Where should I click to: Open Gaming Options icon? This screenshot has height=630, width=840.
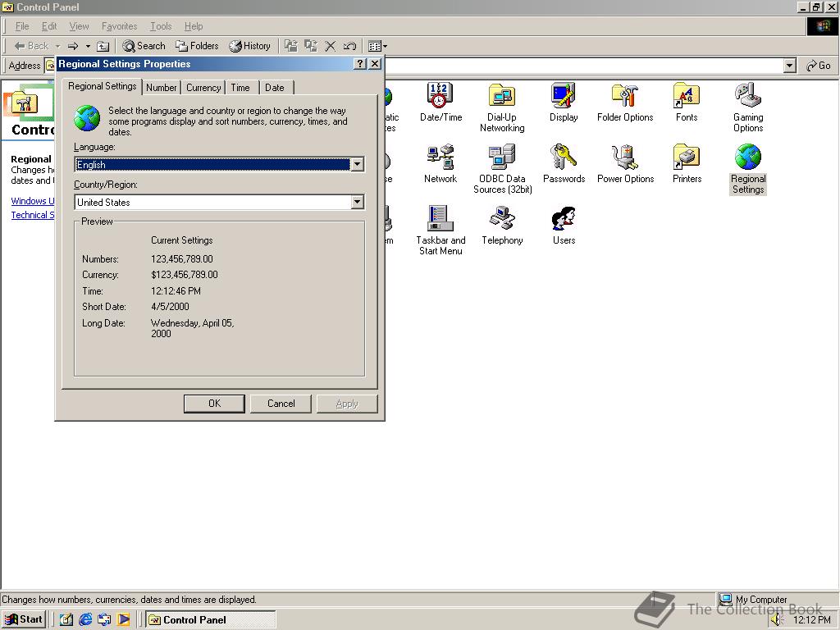tap(748, 107)
